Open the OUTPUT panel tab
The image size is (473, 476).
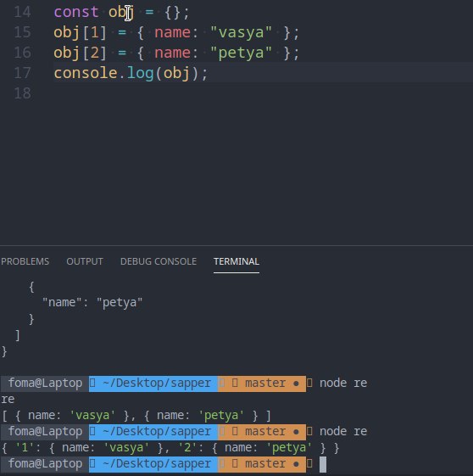click(85, 261)
